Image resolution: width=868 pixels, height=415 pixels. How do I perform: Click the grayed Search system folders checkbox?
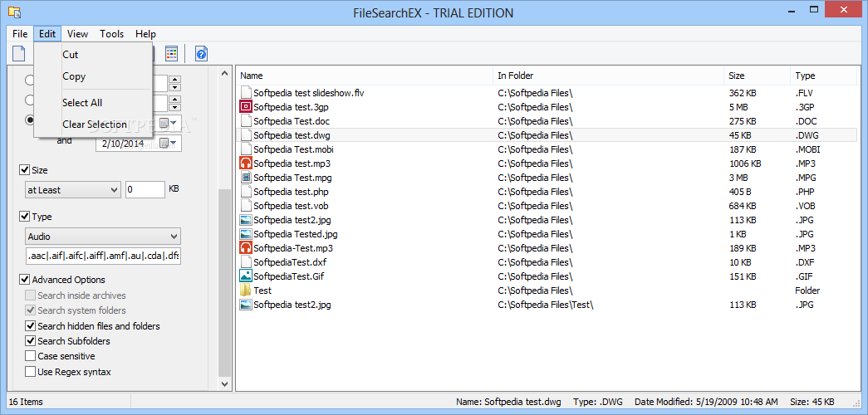click(x=30, y=310)
